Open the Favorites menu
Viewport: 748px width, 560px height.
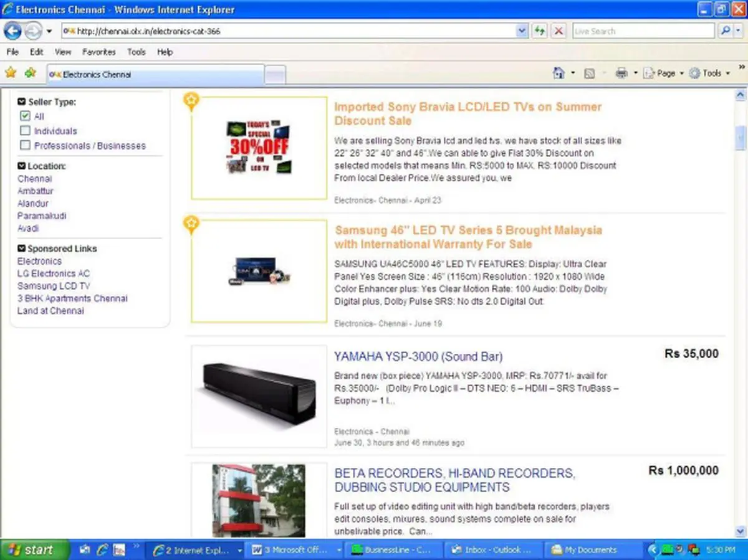[x=99, y=52]
